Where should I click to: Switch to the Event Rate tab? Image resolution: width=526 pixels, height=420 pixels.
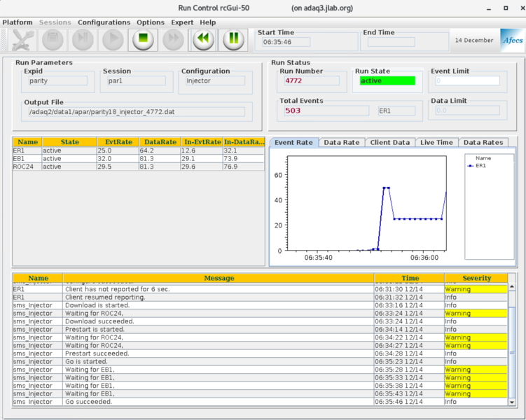294,143
